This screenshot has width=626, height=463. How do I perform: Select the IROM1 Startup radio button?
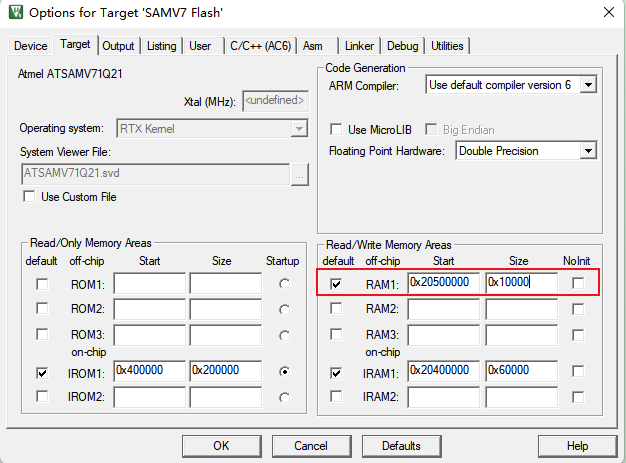pos(285,371)
